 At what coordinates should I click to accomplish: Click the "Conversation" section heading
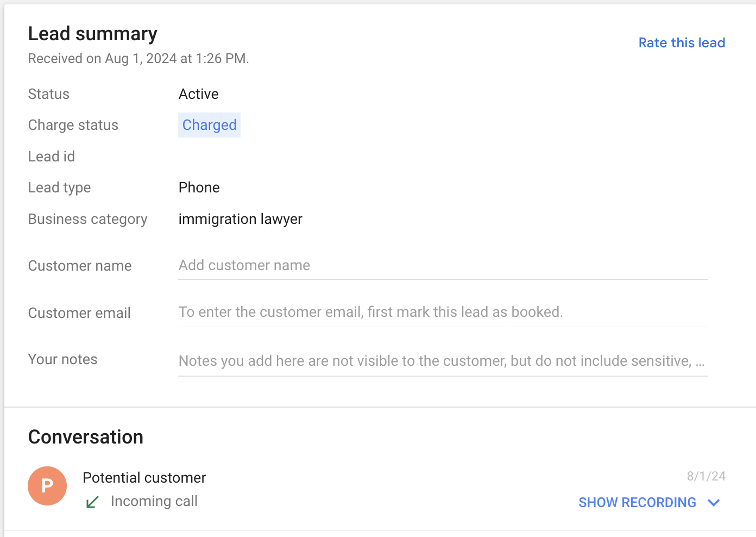[x=85, y=436]
